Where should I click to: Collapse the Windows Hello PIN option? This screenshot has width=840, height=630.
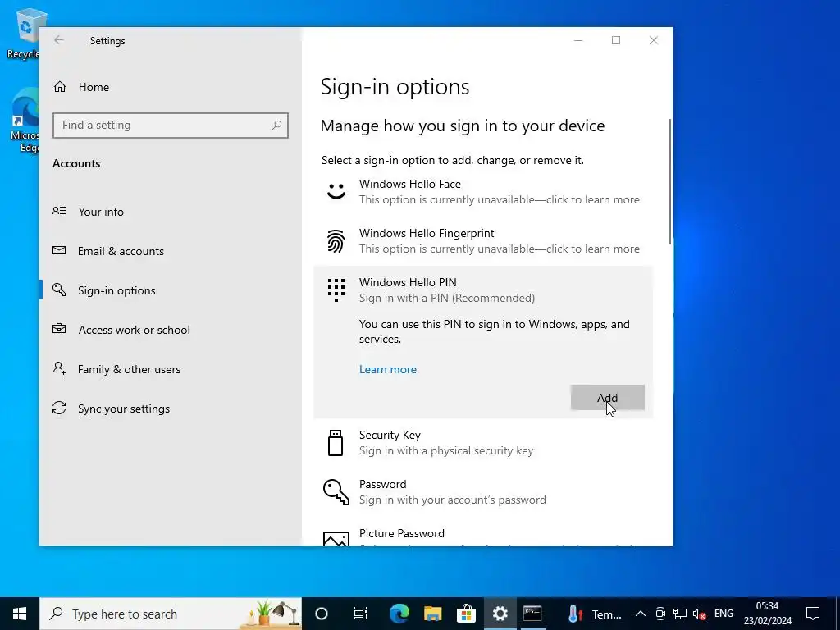tap(483, 290)
